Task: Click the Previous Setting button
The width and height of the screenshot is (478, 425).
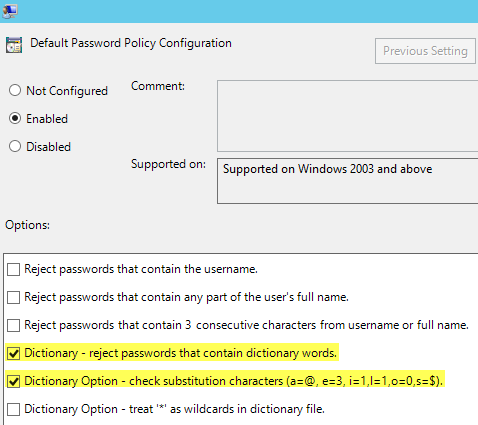Action: tap(425, 51)
